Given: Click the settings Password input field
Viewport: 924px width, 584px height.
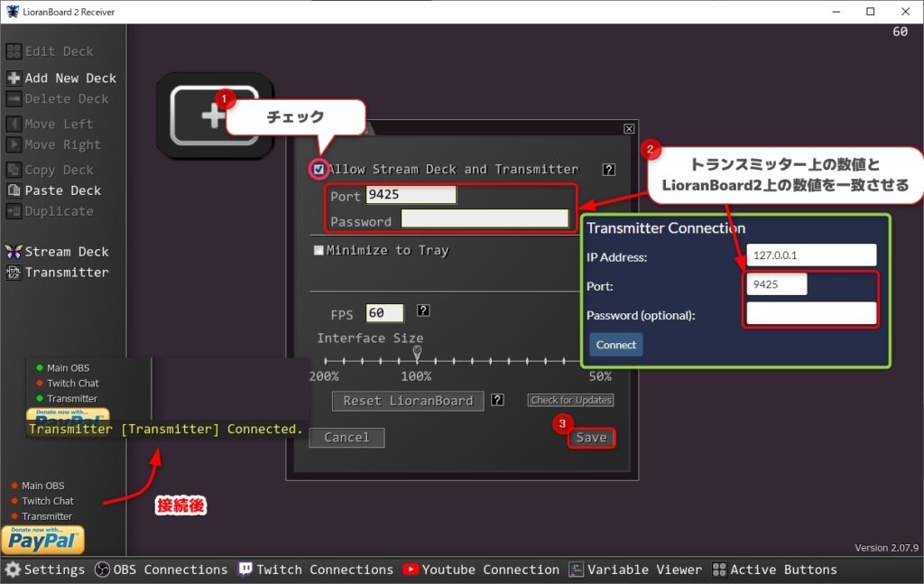Looking at the screenshot, I should pos(485,219).
